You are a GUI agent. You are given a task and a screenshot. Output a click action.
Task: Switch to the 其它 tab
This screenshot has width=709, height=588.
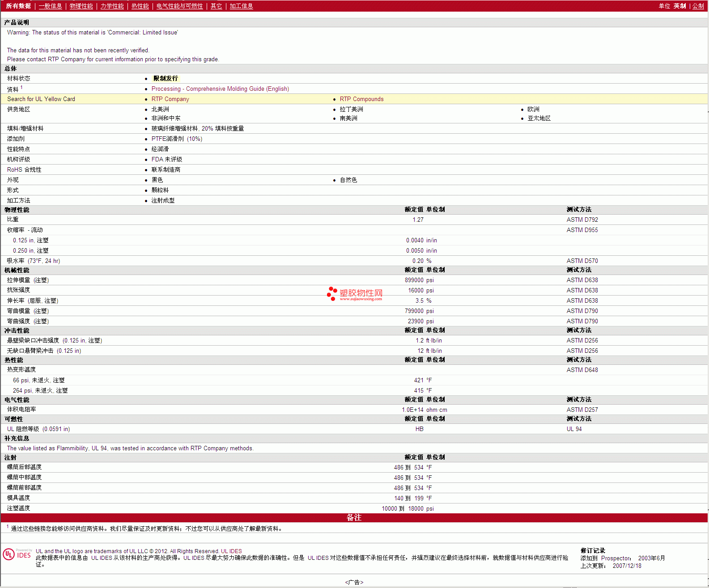216,6
